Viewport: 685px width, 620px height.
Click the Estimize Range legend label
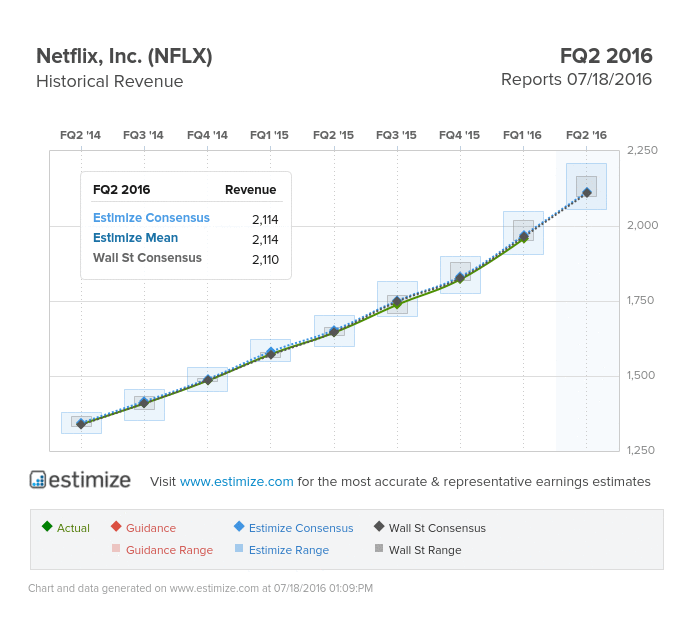(x=289, y=550)
